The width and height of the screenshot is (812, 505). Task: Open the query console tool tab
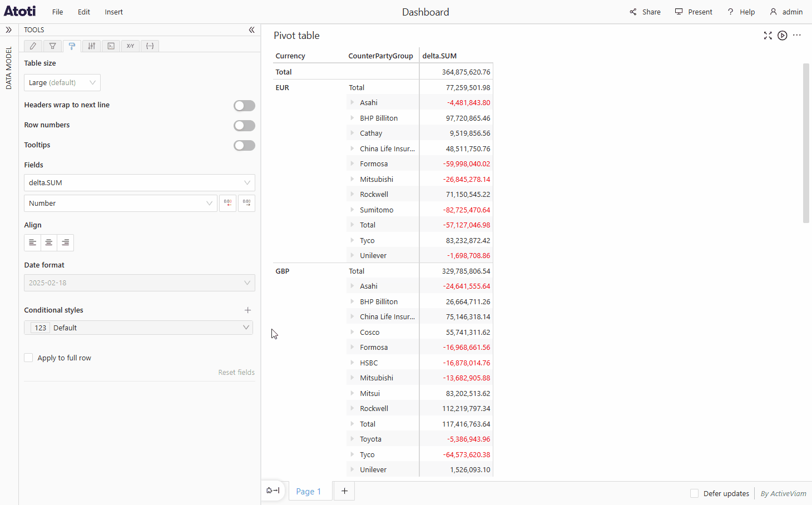[x=111, y=46]
